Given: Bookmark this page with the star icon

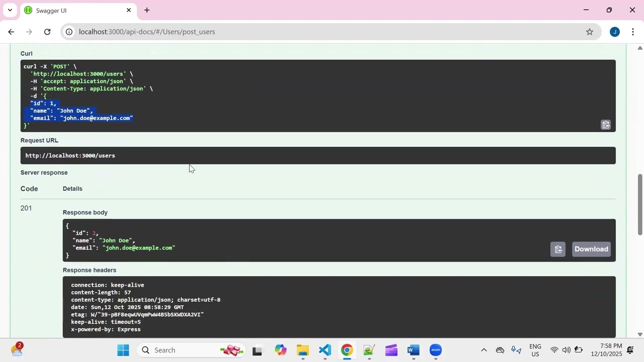Looking at the screenshot, I should [590, 32].
